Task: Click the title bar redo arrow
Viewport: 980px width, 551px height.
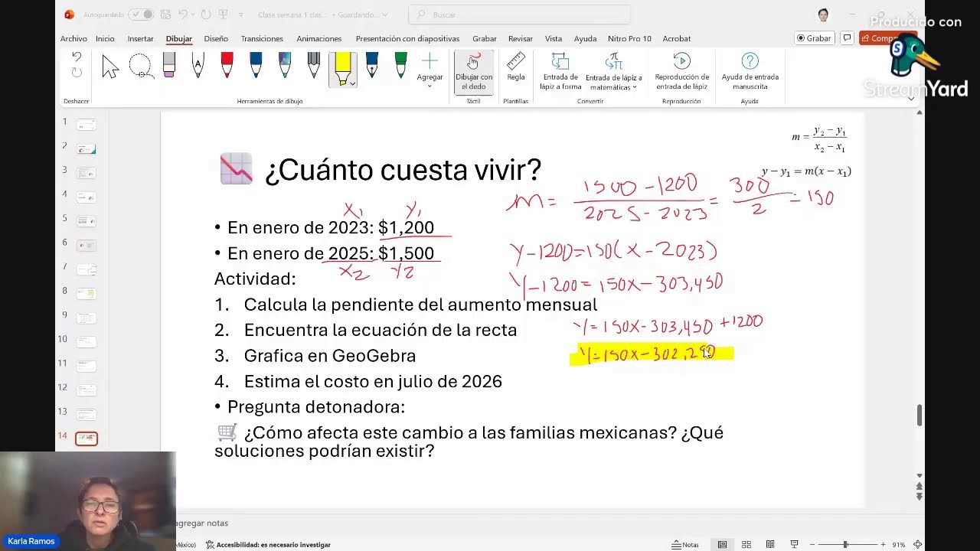Action: click(205, 15)
